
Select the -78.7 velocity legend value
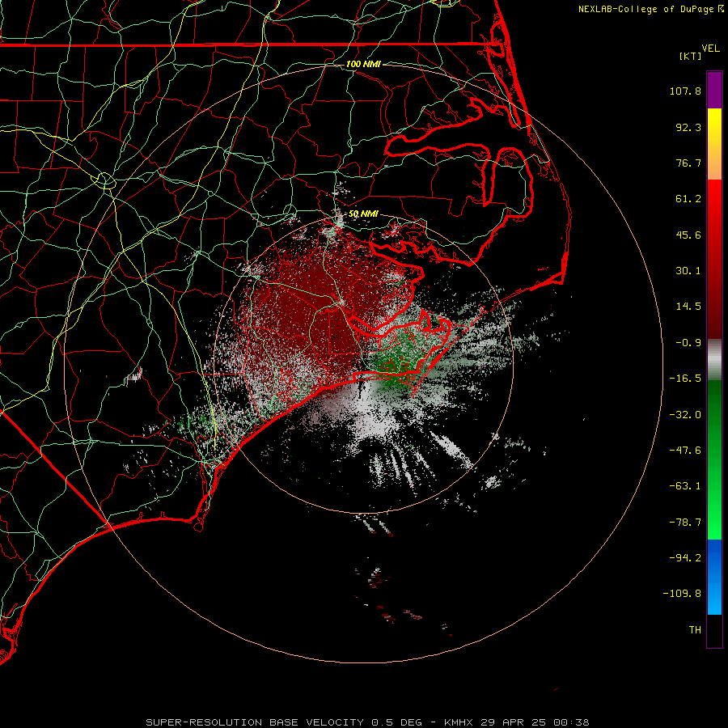pos(685,523)
